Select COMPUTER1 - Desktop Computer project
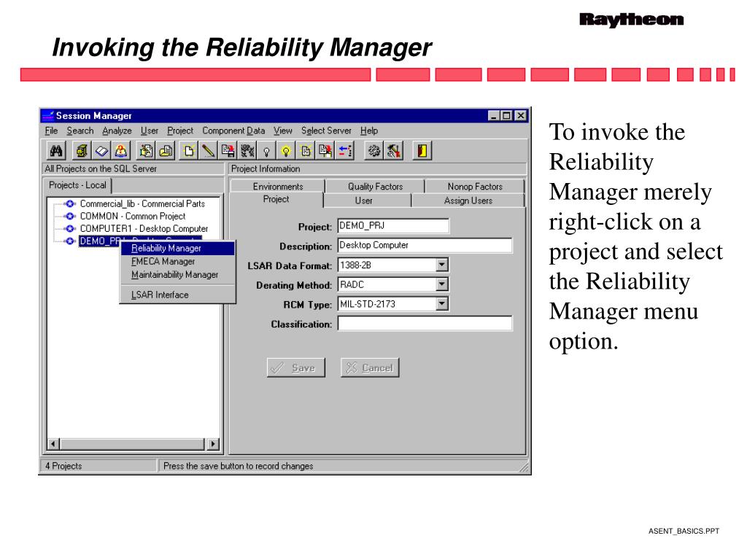747x560 pixels. (x=144, y=228)
